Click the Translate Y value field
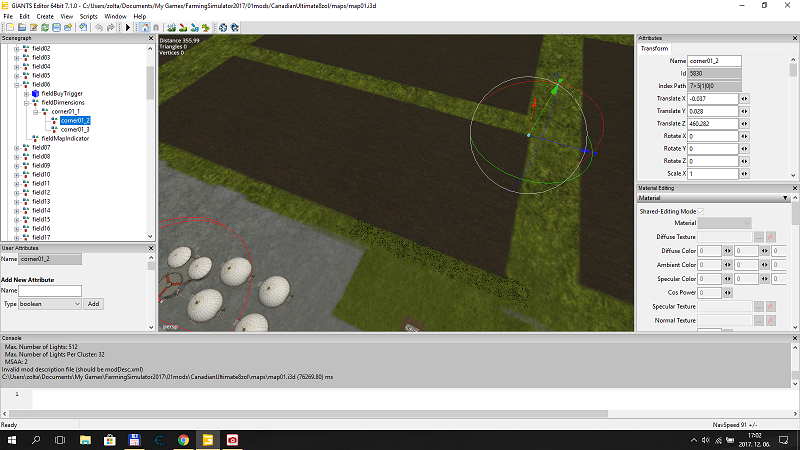This screenshot has height=450, width=800. 713,111
